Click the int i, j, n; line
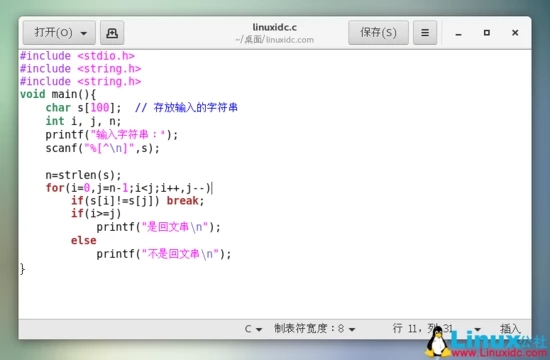The image size is (550, 360). (83, 121)
